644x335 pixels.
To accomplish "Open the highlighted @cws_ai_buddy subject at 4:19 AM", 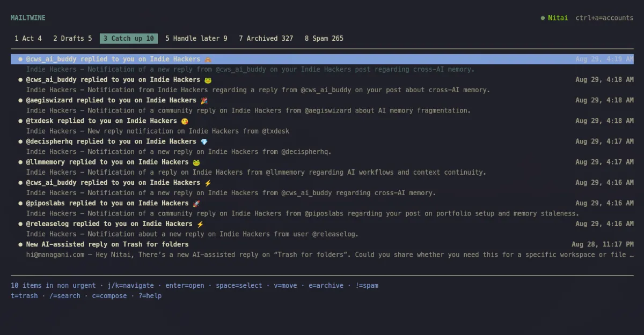I will click(113, 59).
